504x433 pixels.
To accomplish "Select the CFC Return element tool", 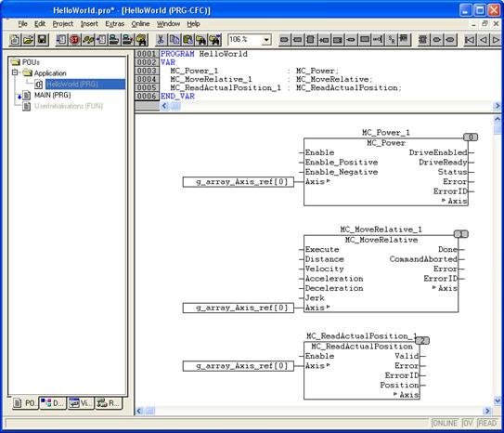I will [351, 40].
